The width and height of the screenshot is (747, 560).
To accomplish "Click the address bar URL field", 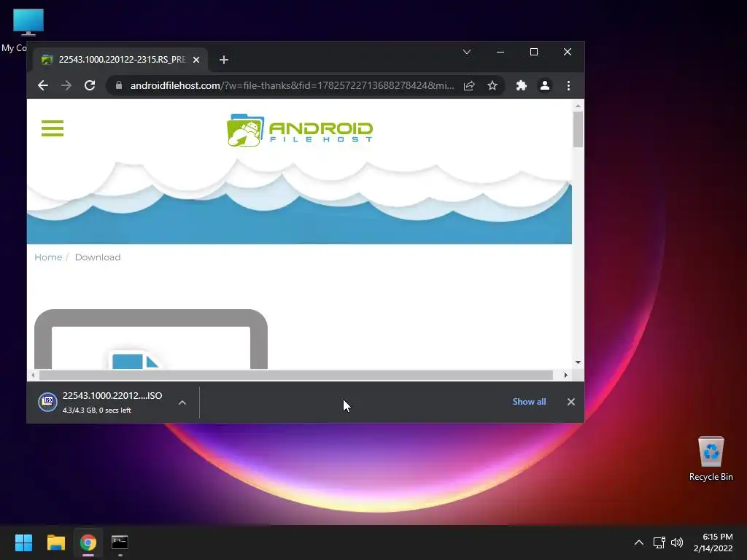I will [292, 86].
